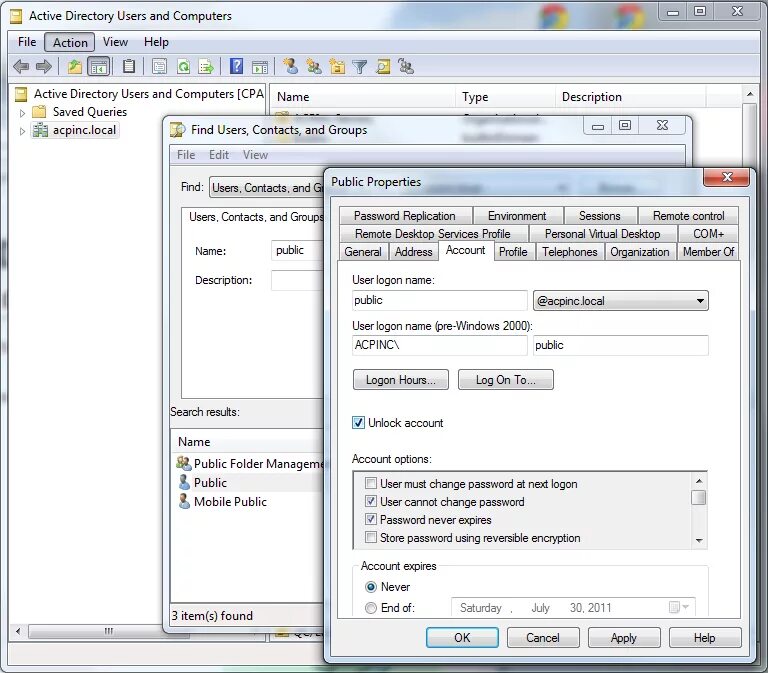Select the Never account expires radio
Screen dimensions: 768x673
371,587
